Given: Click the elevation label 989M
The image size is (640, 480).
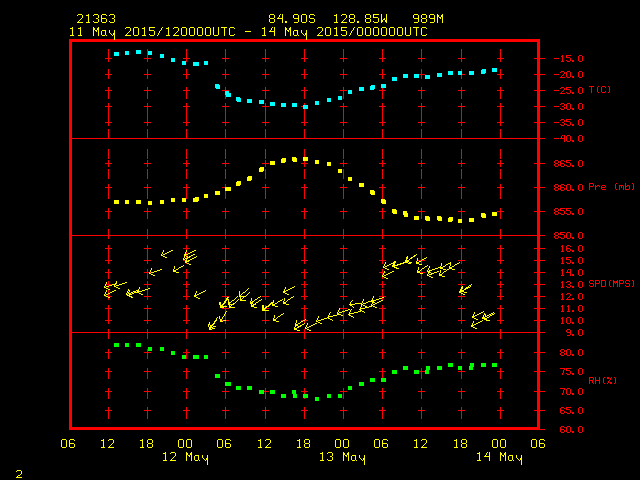Looking at the screenshot, I should coord(428,19).
